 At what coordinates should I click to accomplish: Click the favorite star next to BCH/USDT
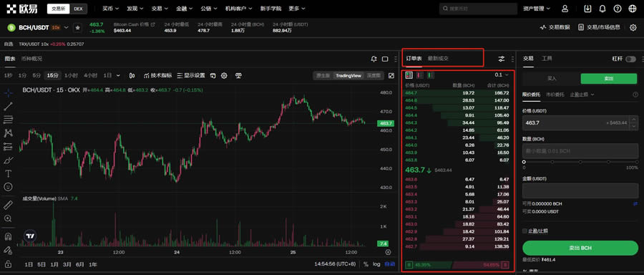pyautogui.click(x=77, y=27)
